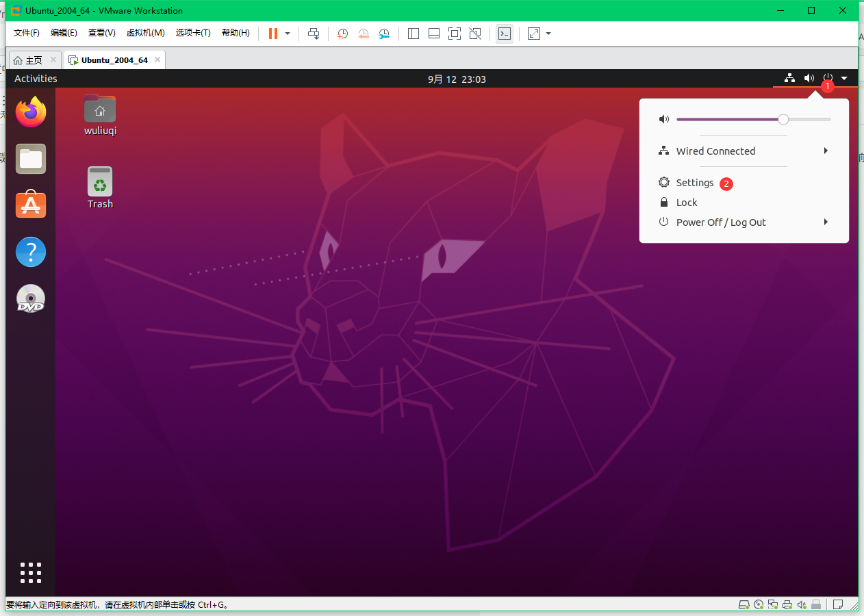The width and height of the screenshot is (864, 616).
Task: Click the printer status bar icon
Action: 787,605
